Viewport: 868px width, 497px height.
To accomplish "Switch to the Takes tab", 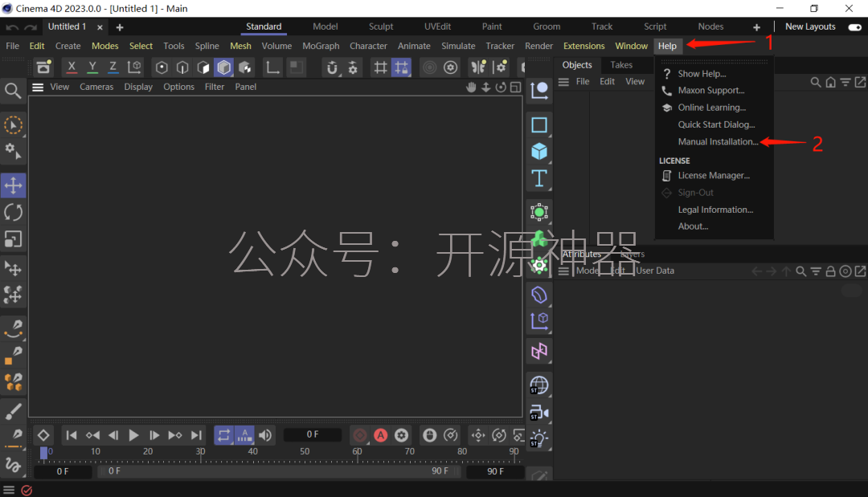I will 621,65.
